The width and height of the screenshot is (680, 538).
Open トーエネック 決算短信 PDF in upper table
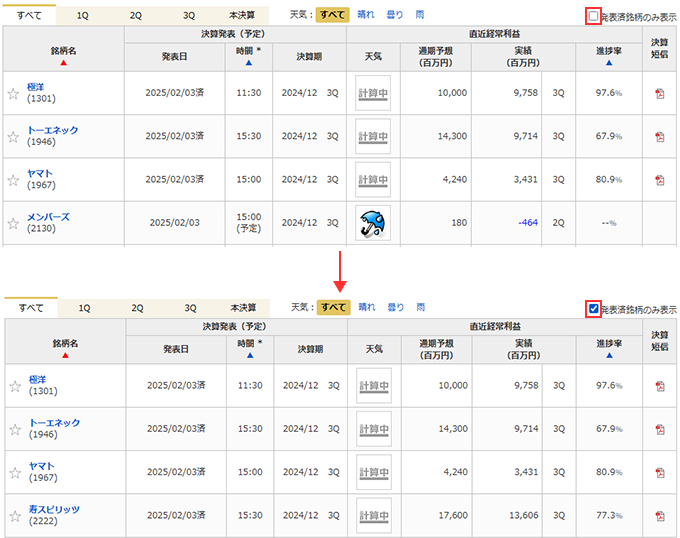(660, 137)
